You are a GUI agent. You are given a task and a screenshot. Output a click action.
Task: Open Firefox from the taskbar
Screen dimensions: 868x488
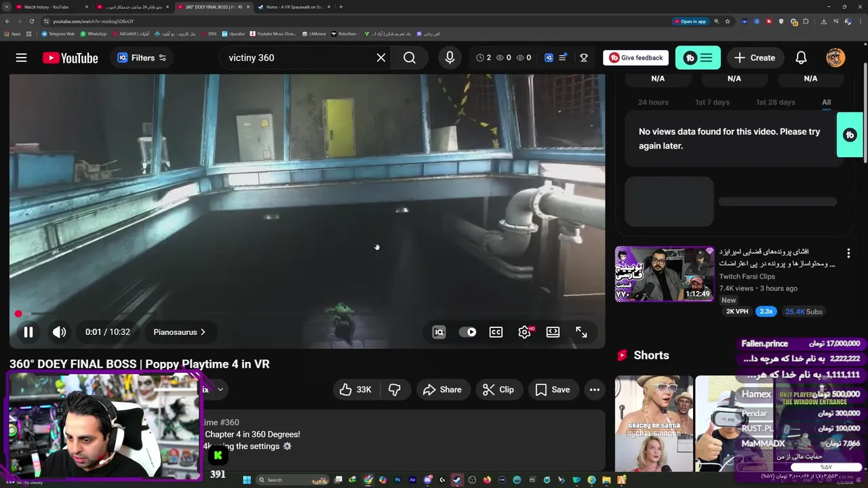click(487, 480)
